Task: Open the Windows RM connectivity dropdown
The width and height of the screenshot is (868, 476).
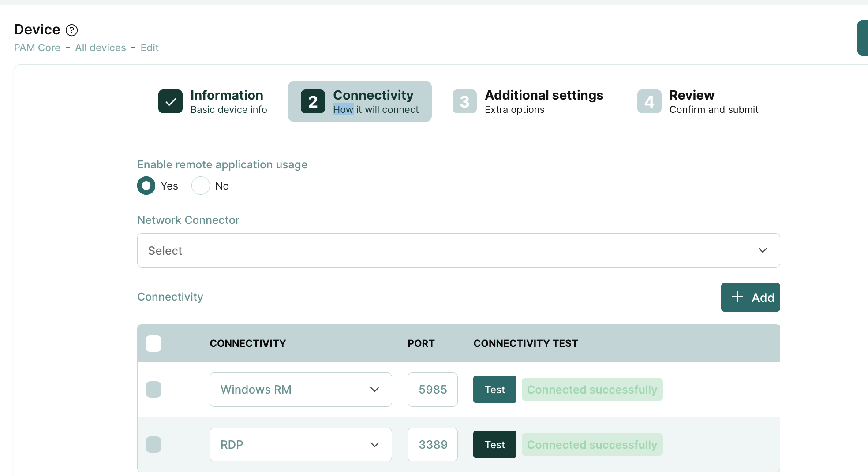Action: click(301, 390)
